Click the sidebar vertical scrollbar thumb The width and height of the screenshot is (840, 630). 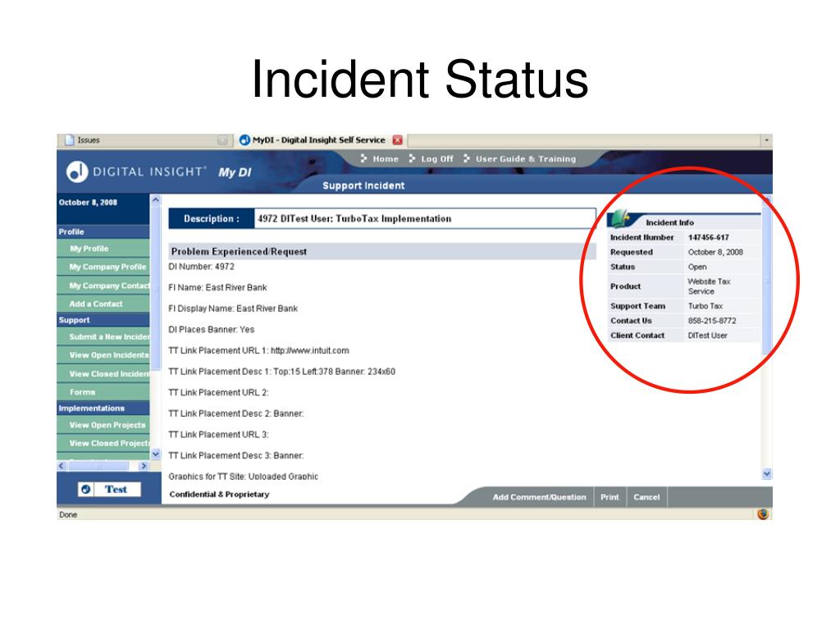156,288
